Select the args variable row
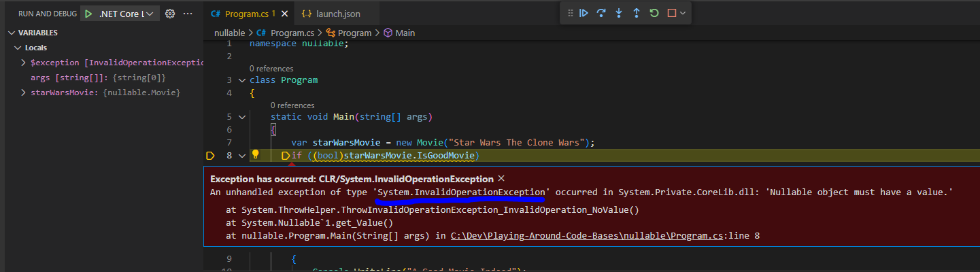980x272 pixels. tap(105, 78)
